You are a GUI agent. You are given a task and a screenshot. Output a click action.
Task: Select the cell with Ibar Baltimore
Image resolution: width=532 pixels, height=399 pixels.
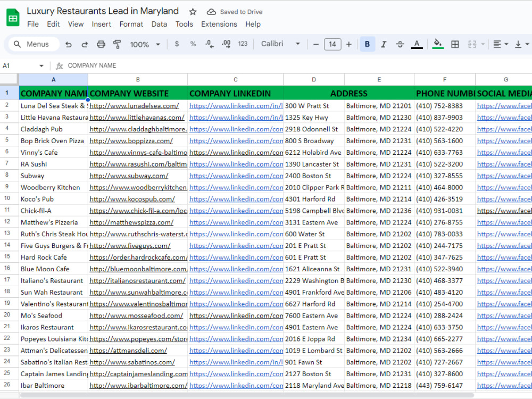[53, 386]
